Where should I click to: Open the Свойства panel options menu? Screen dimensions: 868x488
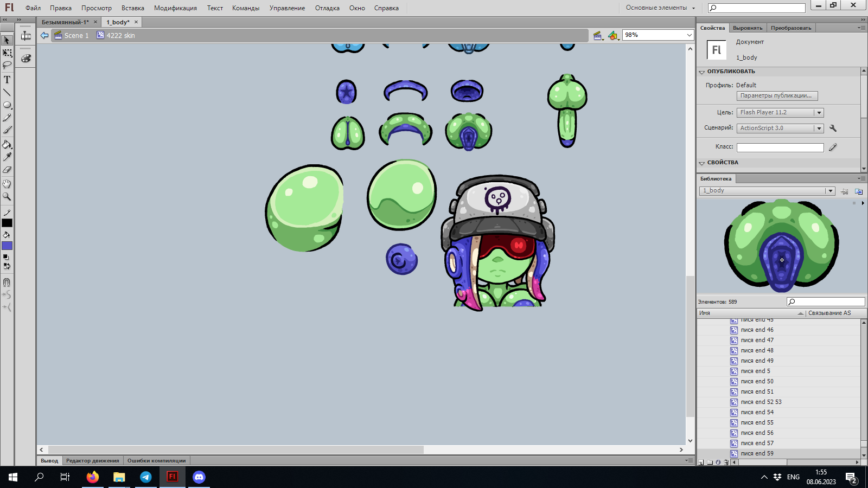coord(862,28)
